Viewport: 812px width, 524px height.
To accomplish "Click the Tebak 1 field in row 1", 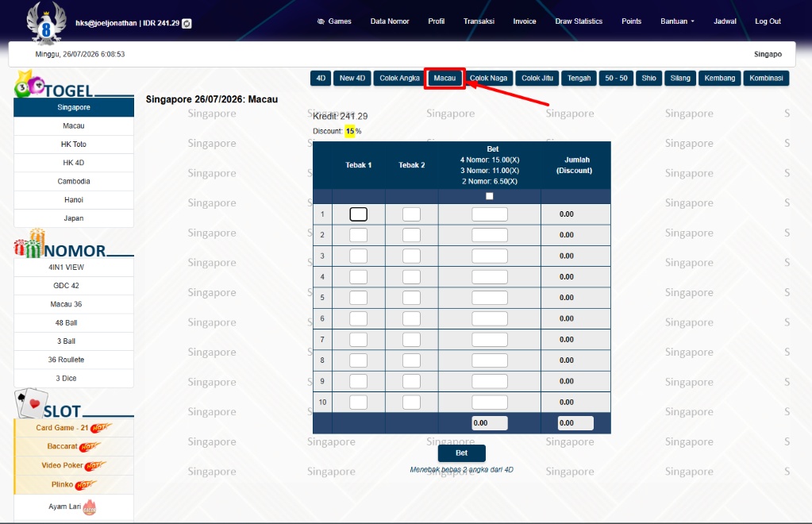I will pyautogui.click(x=358, y=214).
